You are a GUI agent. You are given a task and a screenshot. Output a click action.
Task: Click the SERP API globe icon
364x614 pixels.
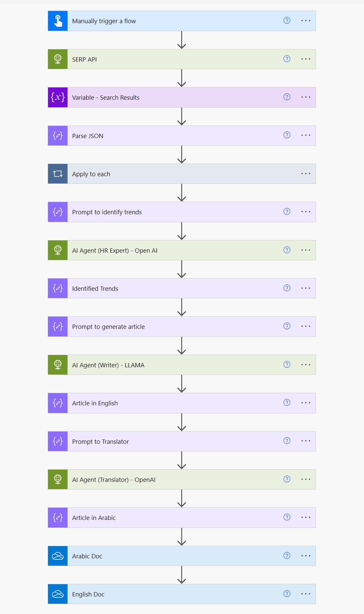tap(58, 59)
